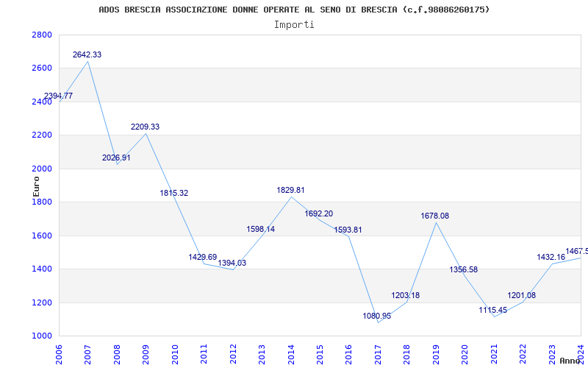Select data label 1201.08
Screen dimensions: 588x368
coord(522,296)
